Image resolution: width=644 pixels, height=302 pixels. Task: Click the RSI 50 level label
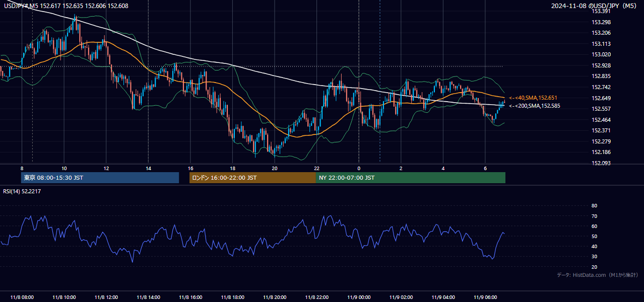[x=594, y=236]
